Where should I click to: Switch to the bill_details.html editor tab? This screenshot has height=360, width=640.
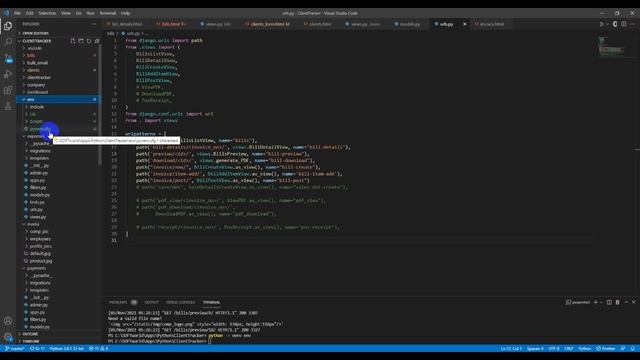(126, 24)
